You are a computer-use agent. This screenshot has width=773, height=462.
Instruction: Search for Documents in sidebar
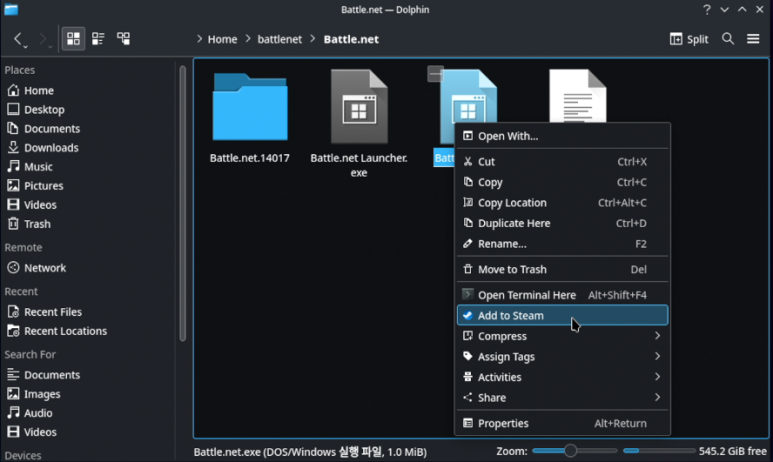pyautogui.click(x=89, y=375)
